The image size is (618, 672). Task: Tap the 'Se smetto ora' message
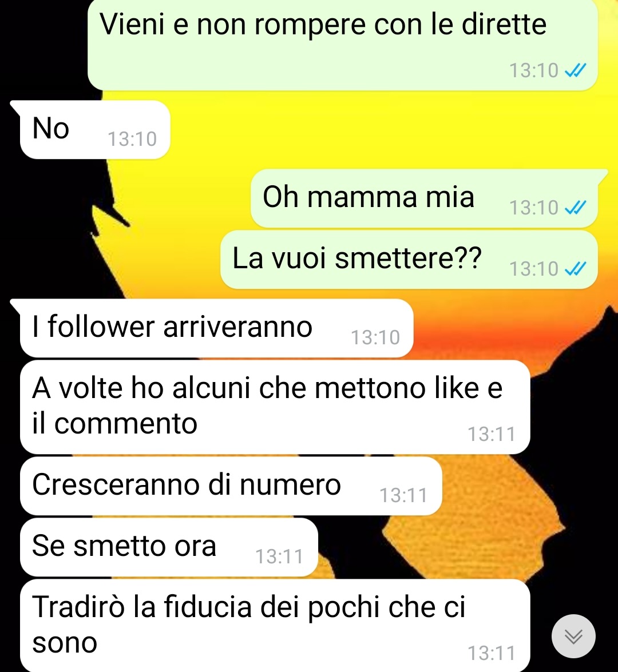pyautogui.click(x=169, y=547)
